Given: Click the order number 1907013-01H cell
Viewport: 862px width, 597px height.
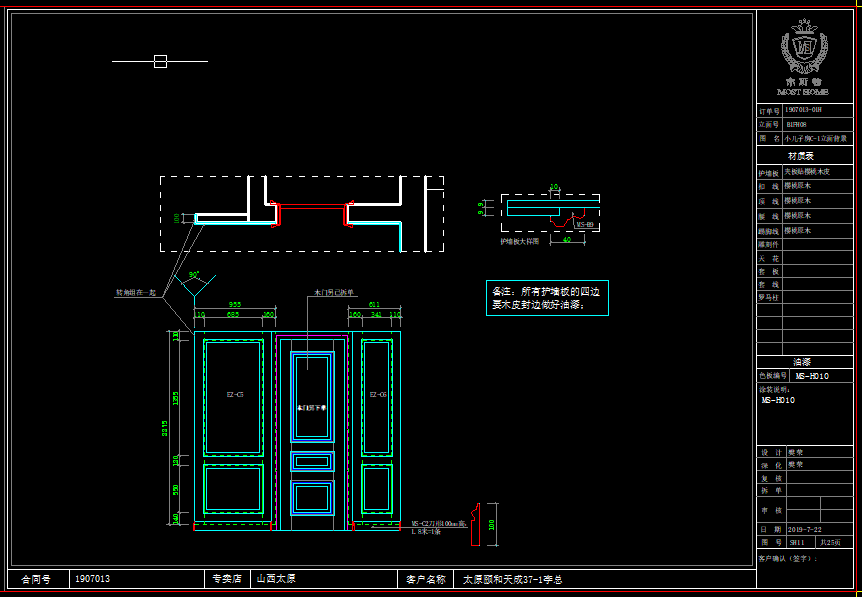Looking at the screenshot, I should pos(805,110).
